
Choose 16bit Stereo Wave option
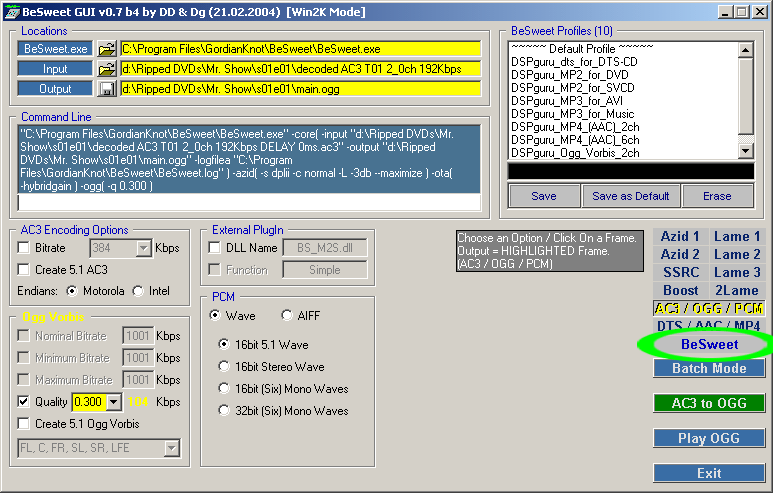pos(224,366)
